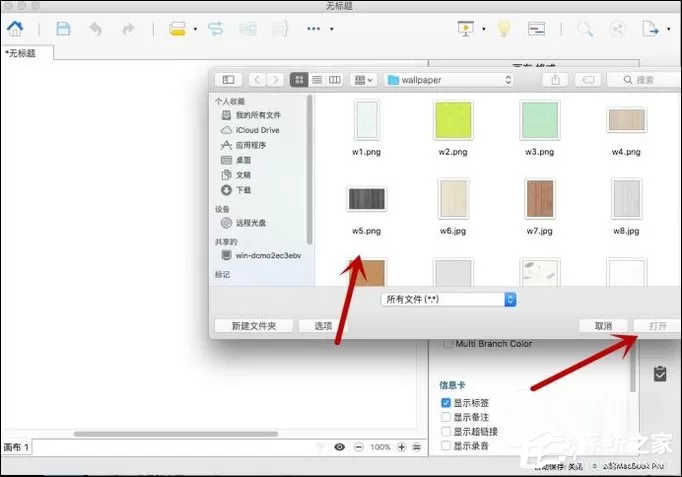The height and width of the screenshot is (477, 682).
Task: Add relationship with the curved arrows icon
Action: click(x=215, y=29)
